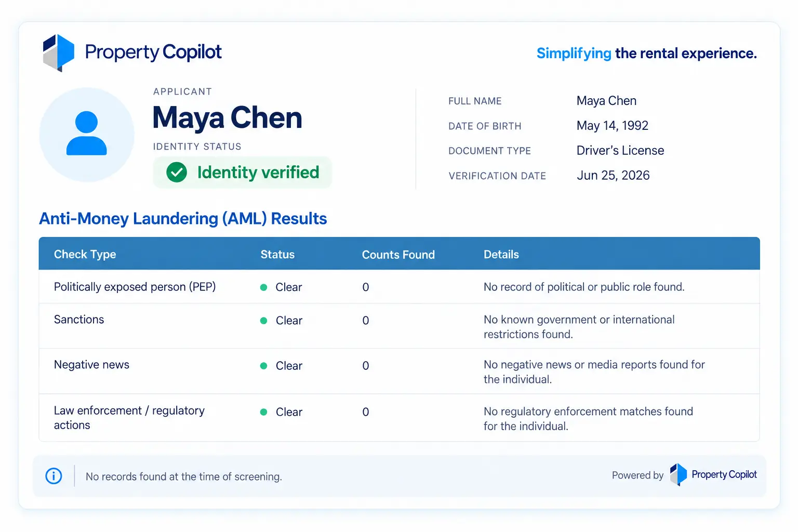
Task: Click the Maya Chen applicant name heading
Action: 228,118
